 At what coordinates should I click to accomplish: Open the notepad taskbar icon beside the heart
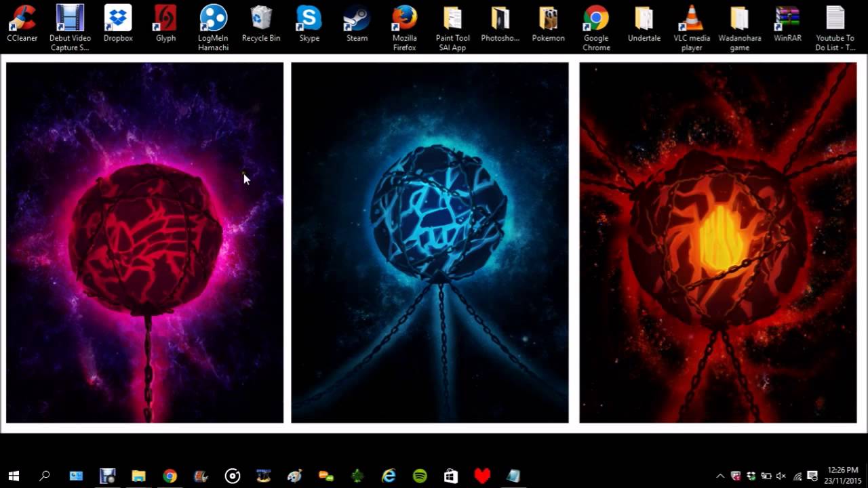513,476
